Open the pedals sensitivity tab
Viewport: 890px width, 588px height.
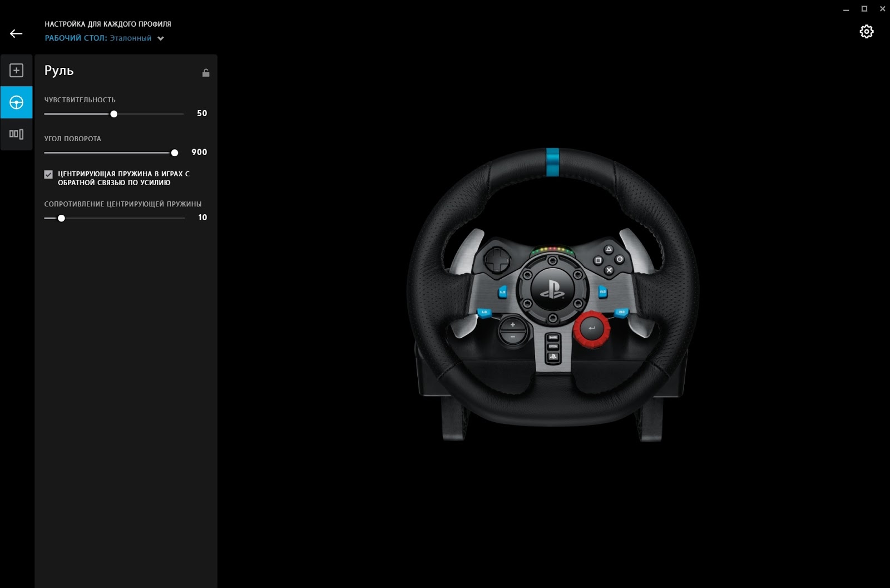(x=16, y=134)
